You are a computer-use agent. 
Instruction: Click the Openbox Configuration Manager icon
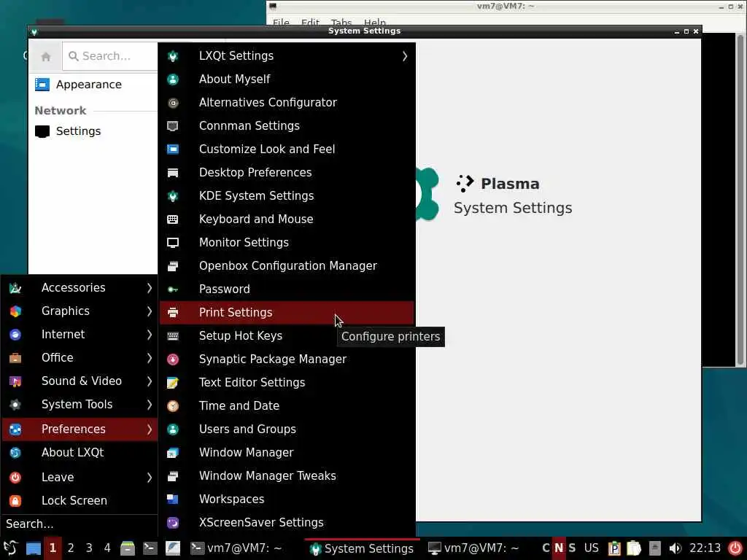tap(173, 265)
